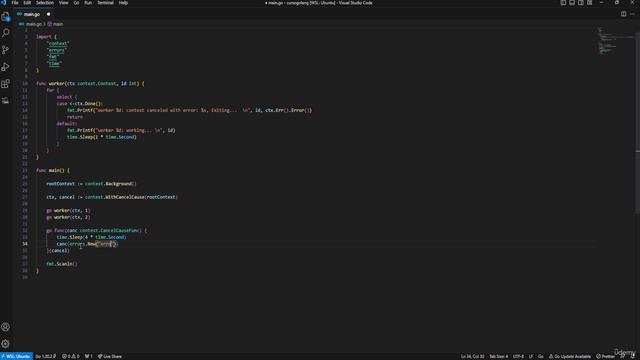Open the View menu
Image resolution: width=640 pixels, height=360 pixels.
(64, 2)
